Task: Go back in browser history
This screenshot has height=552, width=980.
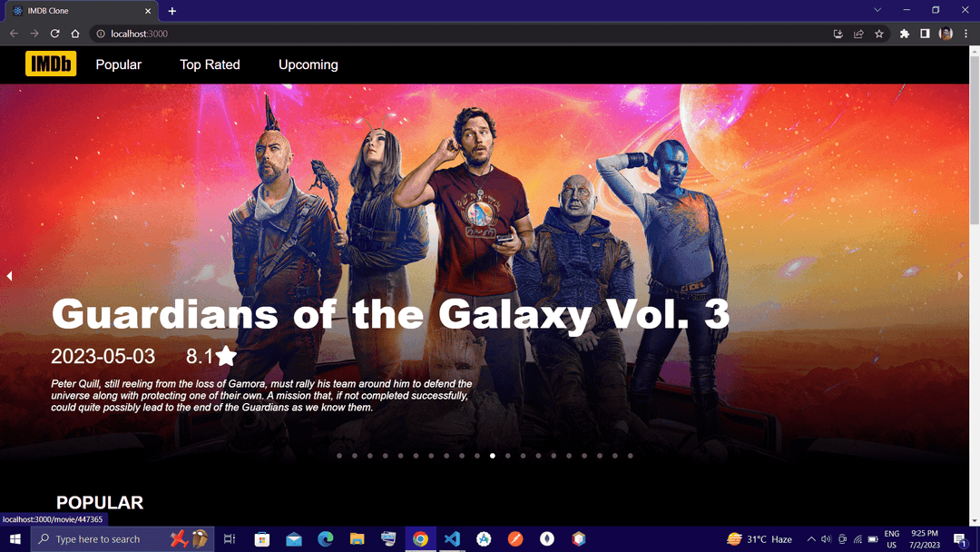Action: [x=14, y=34]
